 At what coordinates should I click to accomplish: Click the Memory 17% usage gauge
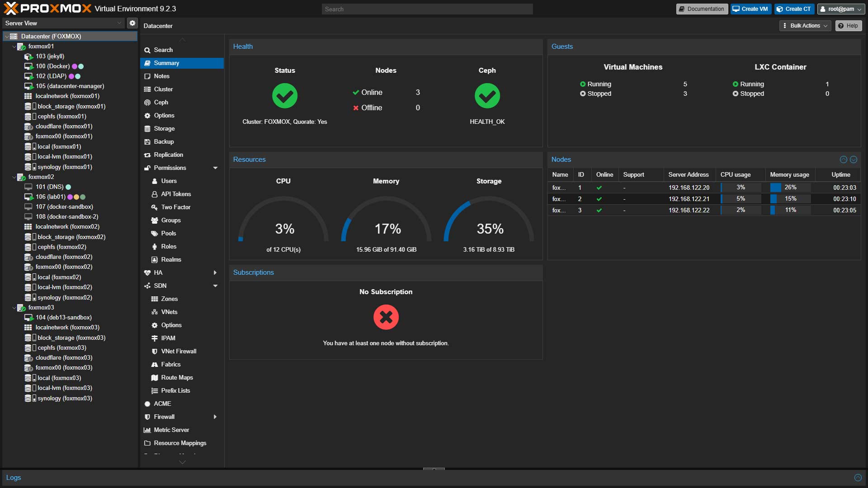(386, 219)
